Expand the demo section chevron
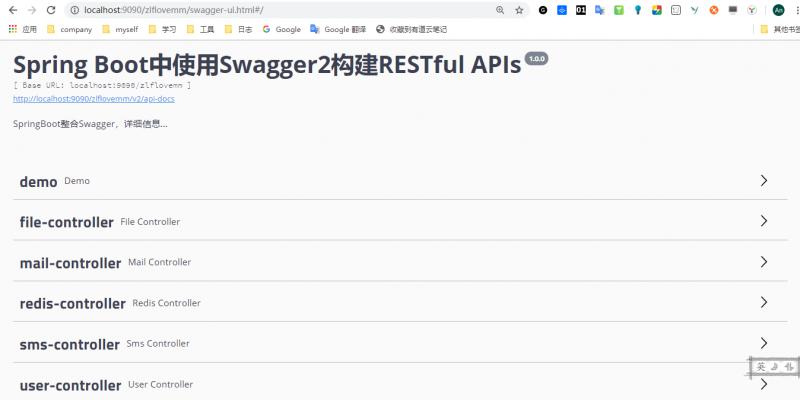 coord(764,180)
